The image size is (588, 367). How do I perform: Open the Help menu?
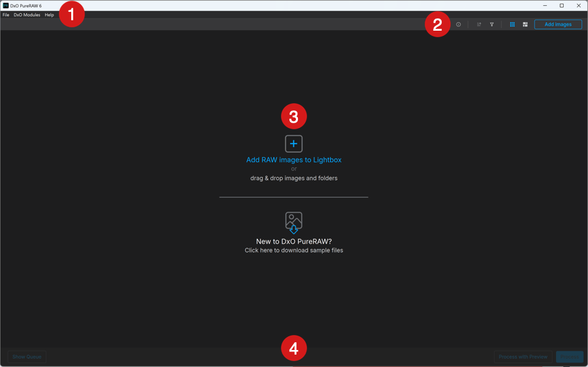tap(49, 15)
